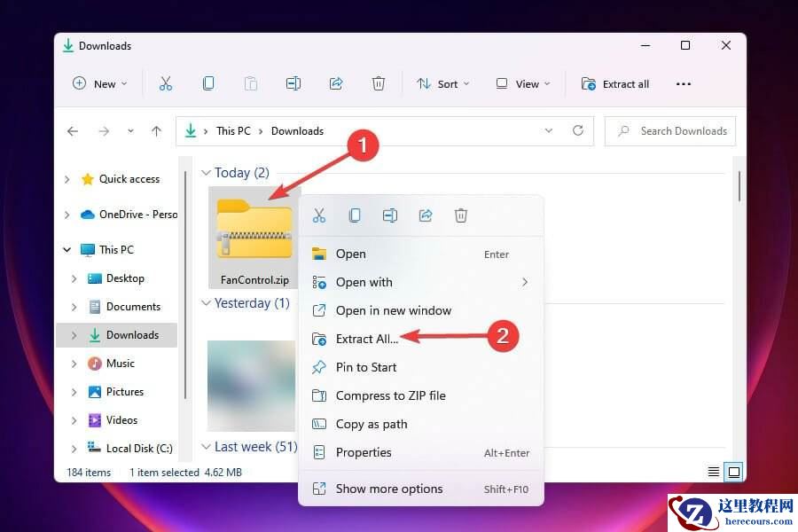Click the Share icon in the toolbar
Image resolution: width=798 pixels, height=532 pixels.
pyautogui.click(x=336, y=83)
